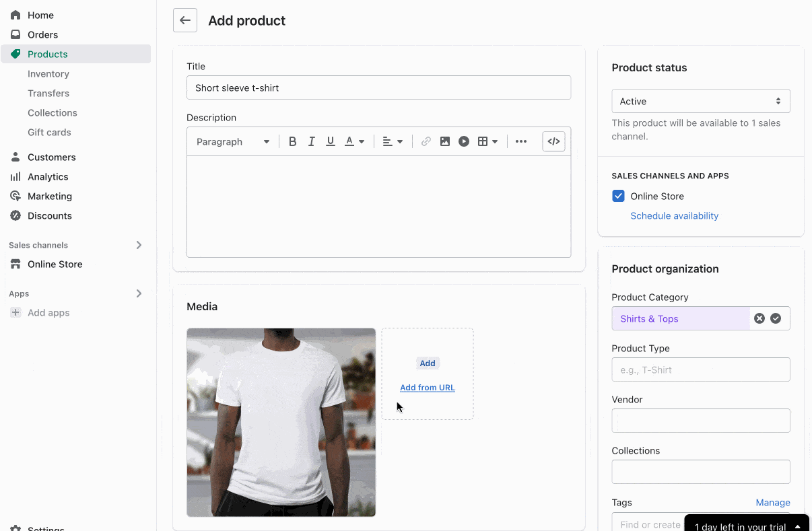Click into the Description text area

tap(378, 207)
